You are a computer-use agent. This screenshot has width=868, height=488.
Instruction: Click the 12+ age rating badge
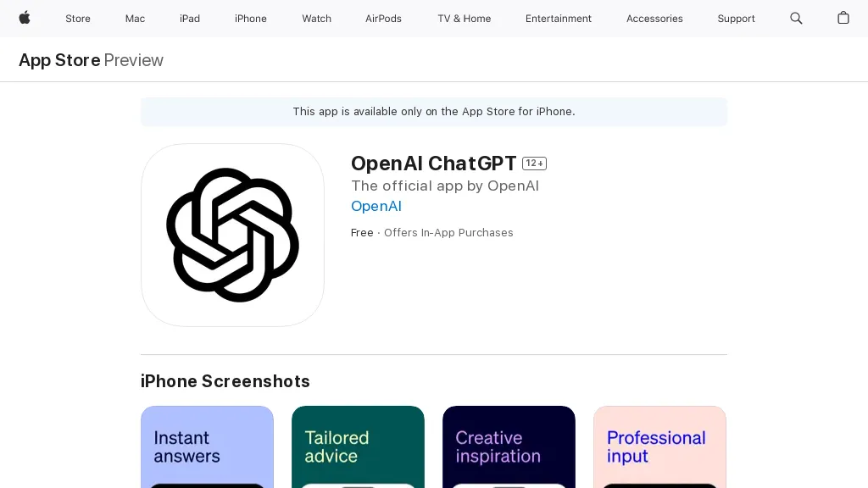pos(534,164)
